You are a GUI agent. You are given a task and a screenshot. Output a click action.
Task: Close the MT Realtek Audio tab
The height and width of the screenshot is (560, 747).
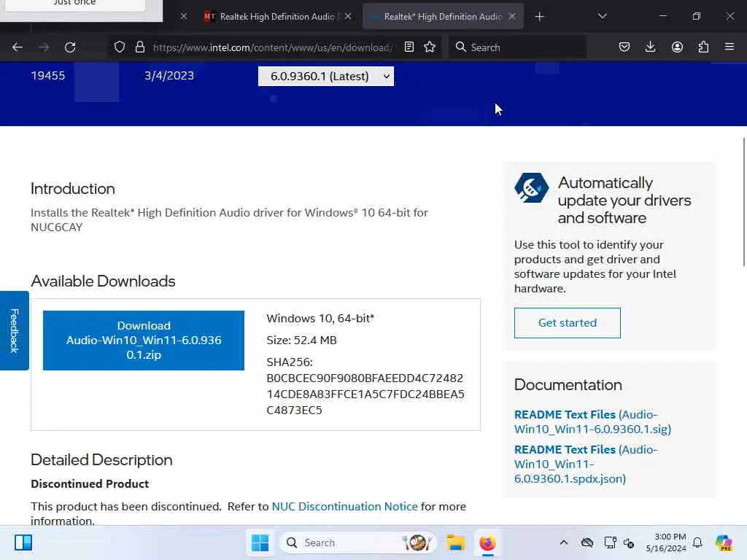(x=348, y=17)
